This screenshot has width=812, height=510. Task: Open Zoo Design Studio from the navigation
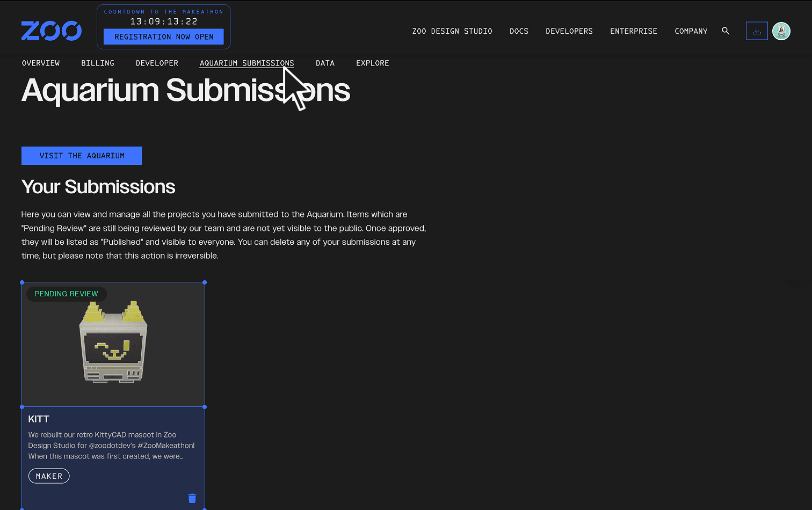pyautogui.click(x=452, y=31)
